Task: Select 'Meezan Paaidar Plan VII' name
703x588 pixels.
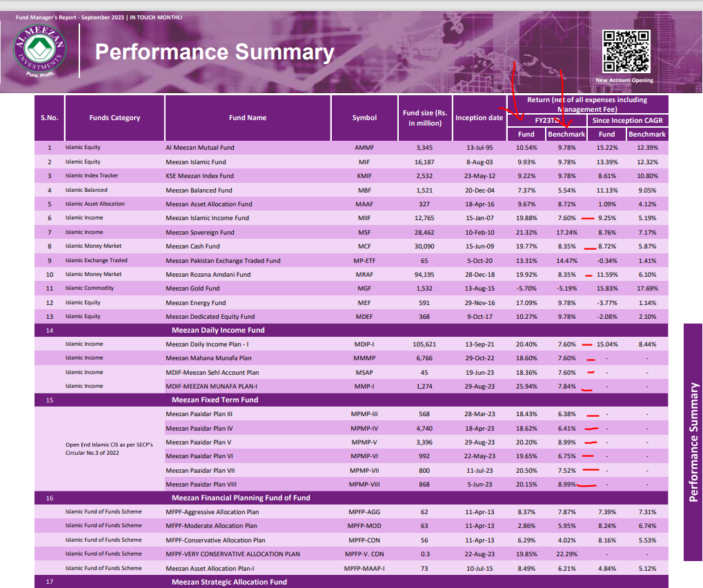Action: pyautogui.click(x=200, y=471)
